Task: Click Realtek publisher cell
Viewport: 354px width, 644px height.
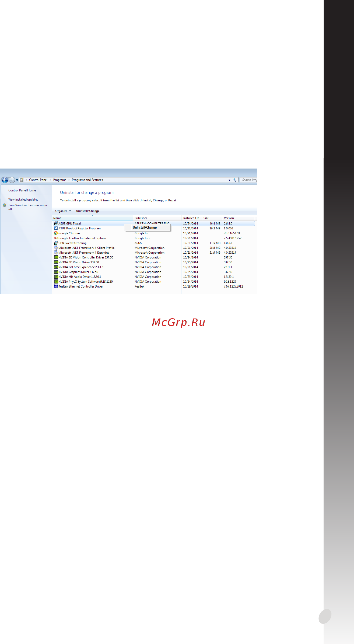Action: tap(139, 286)
